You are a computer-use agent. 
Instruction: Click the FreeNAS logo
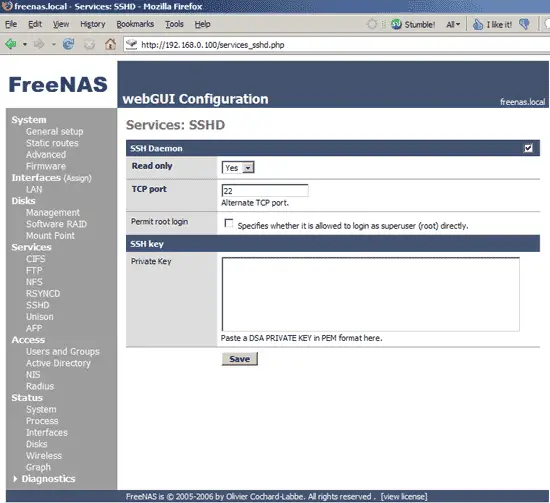point(58,85)
